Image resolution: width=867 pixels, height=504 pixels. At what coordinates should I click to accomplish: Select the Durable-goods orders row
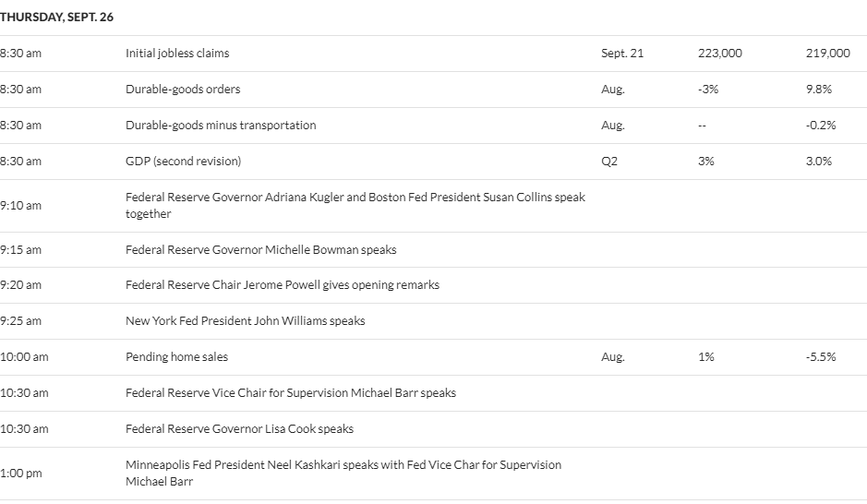(x=434, y=89)
